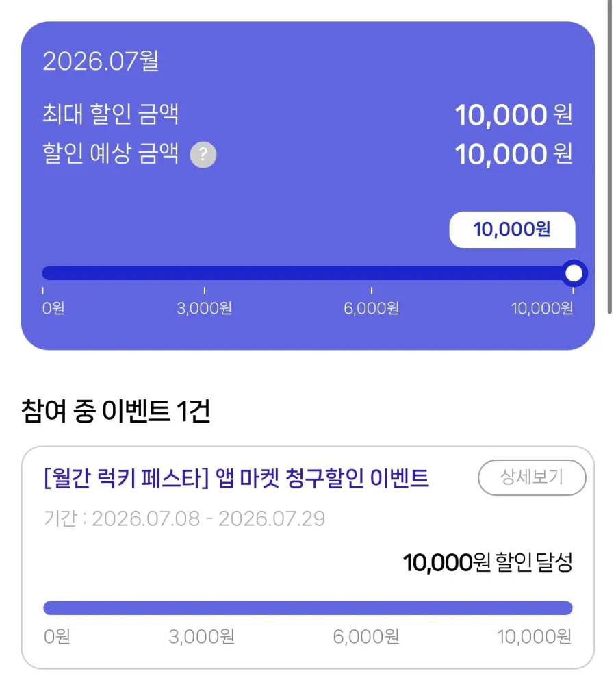Click the 참여 중 이벤트 1건 heading

tap(116, 410)
